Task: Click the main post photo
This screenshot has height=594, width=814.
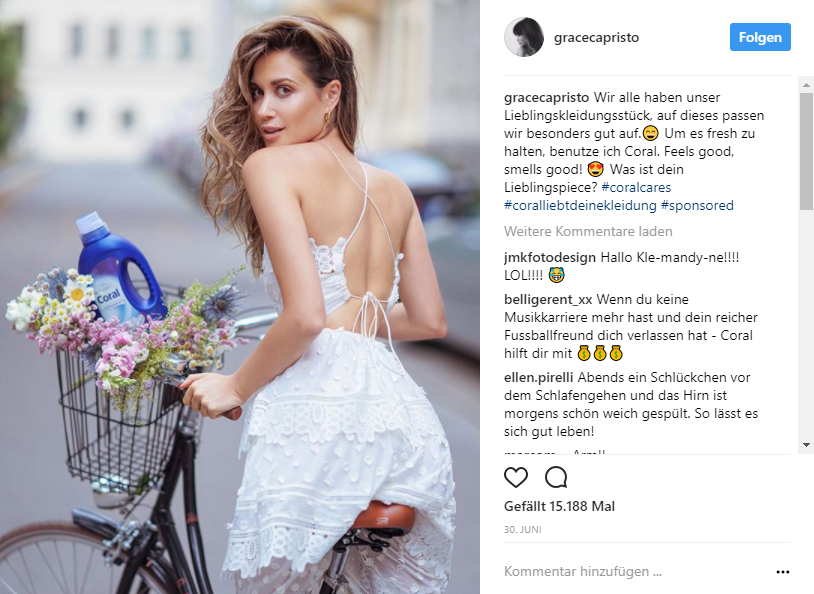Action: point(240,297)
